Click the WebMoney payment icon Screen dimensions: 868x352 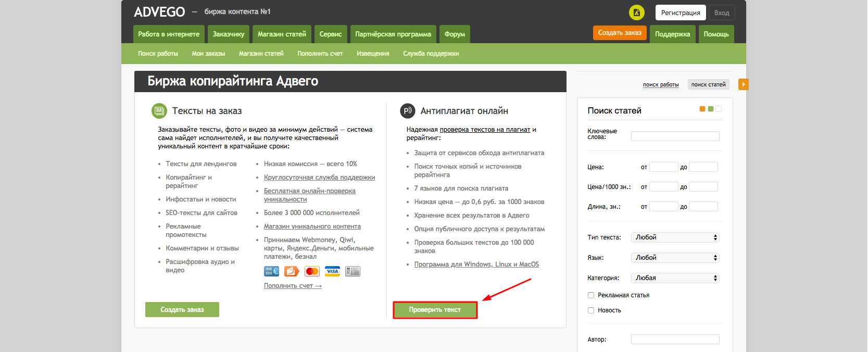(272, 271)
